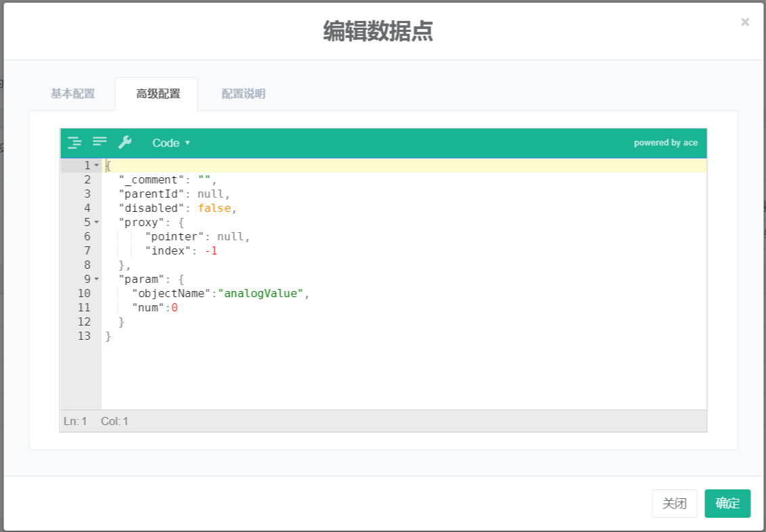The image size is (766, 532).
Task: Click the 0 value of "num"
Action: point(175,308)
